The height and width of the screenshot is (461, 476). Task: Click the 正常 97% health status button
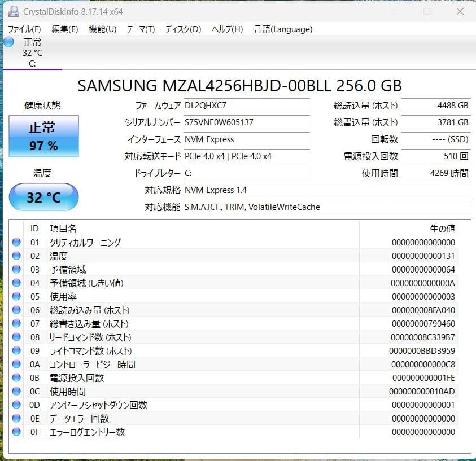43,136
